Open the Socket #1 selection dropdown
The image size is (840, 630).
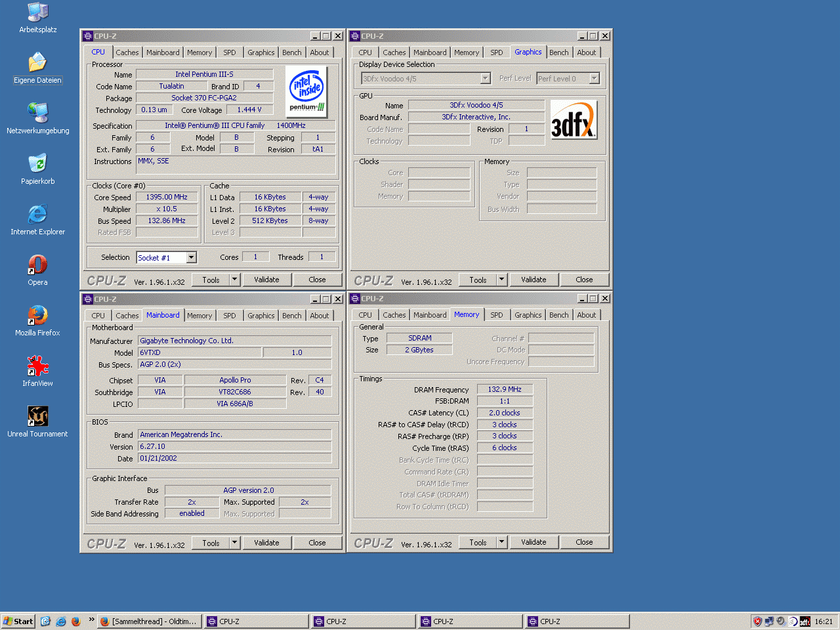pos(192,258)
